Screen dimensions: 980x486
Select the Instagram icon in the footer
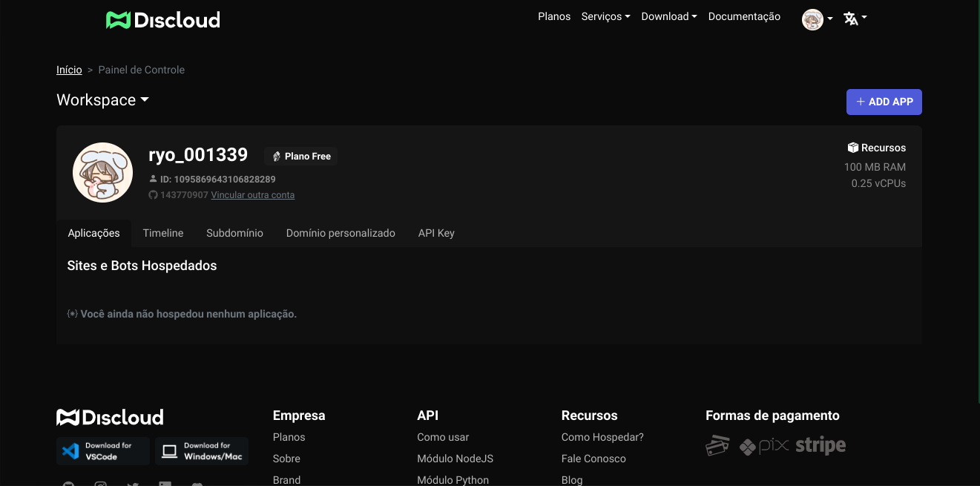pos(100,483)
